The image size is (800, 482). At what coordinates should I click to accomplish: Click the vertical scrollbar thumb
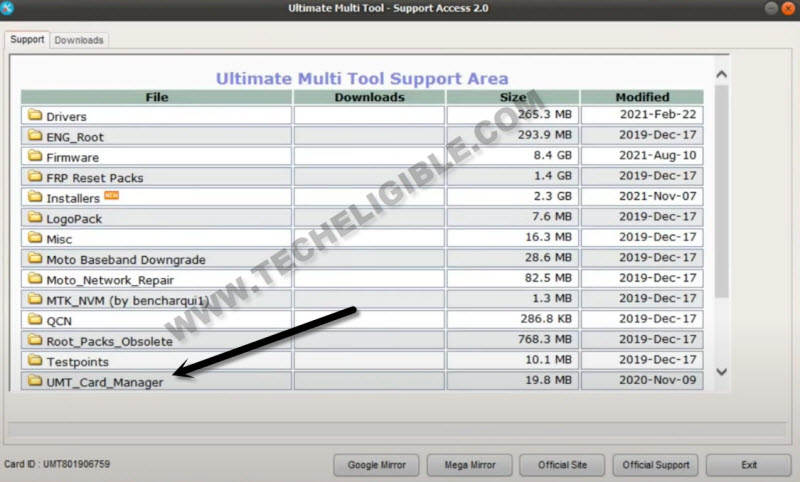721,191
